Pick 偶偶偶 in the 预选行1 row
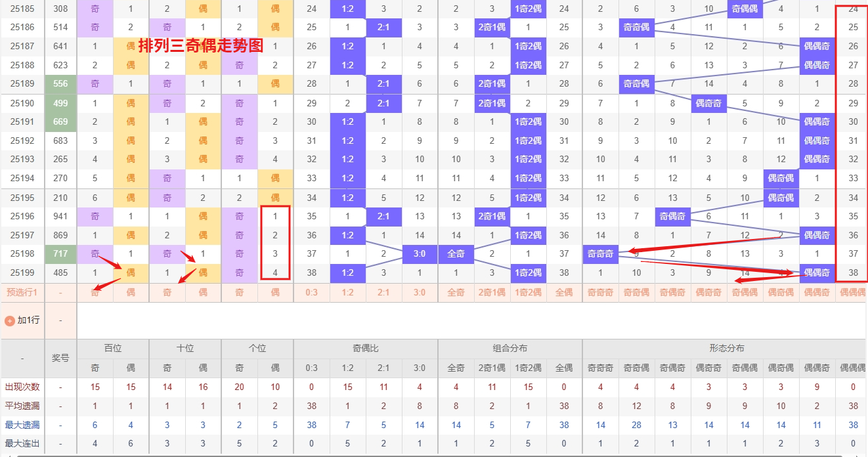The width and height of the screenshot is (868, 457). [853, 293]
